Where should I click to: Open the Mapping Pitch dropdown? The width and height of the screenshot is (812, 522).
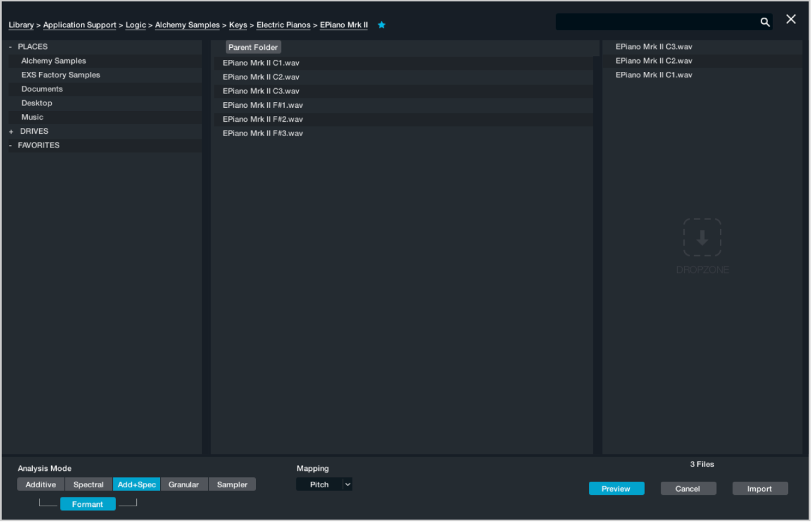pos(324,484)
